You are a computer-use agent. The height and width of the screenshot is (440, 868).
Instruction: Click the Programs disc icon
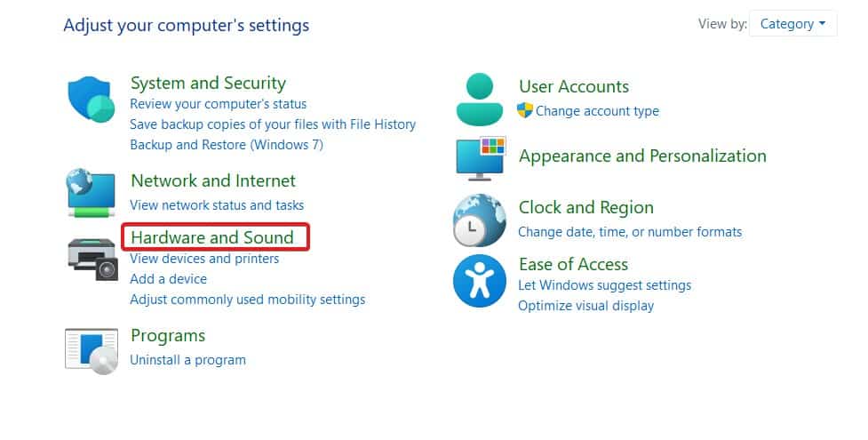tap(92, 351)
